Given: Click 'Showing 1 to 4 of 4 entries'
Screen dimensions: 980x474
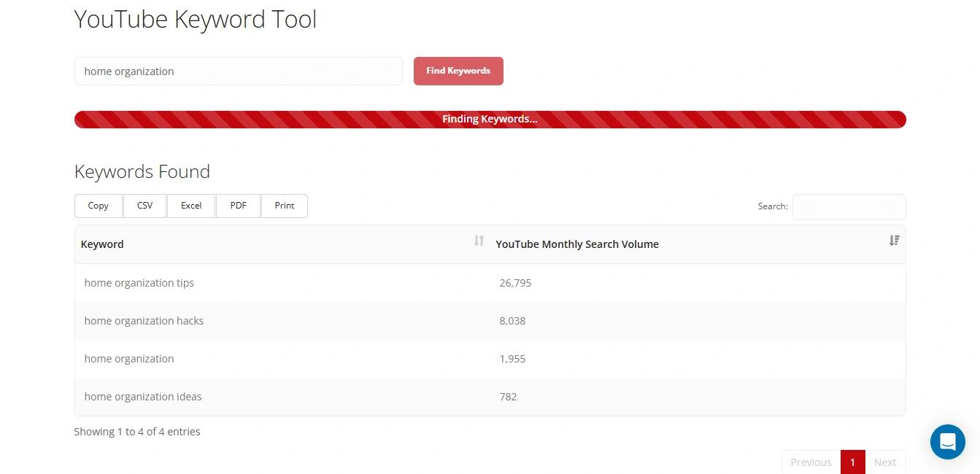Looking at the screenshot, I should (x=137, y=432).
